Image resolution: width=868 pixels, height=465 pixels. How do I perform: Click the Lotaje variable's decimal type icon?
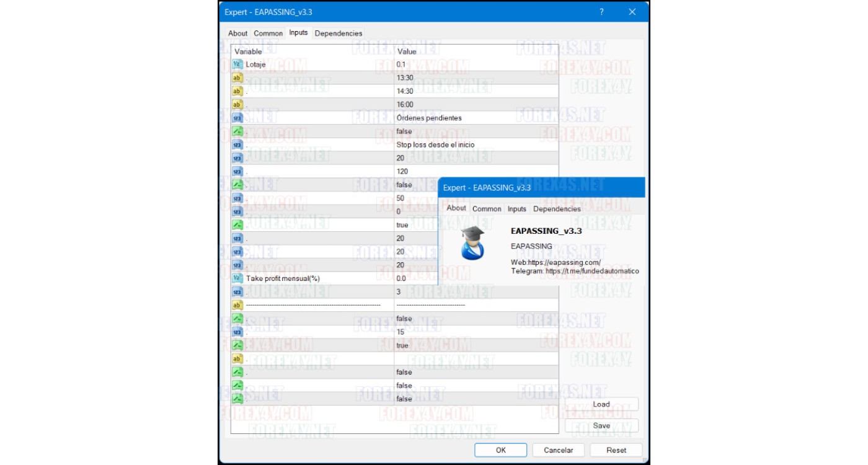[237, 64]
